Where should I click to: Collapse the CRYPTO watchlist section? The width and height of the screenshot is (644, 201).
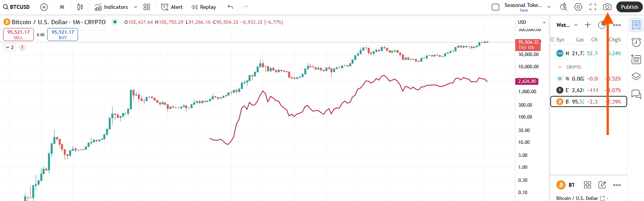click(x=560, y=67)
